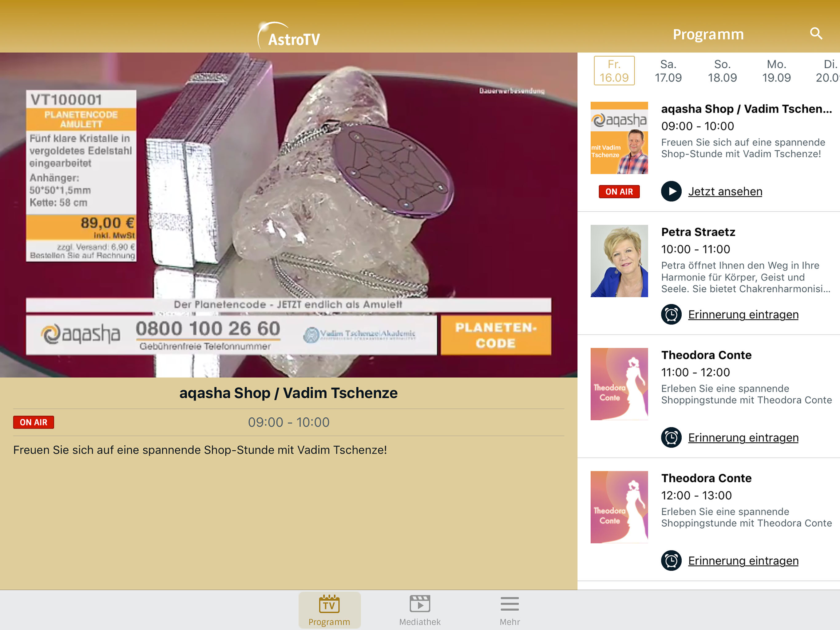
Task: Tap the live video player
Action: [x=289, y=215]
